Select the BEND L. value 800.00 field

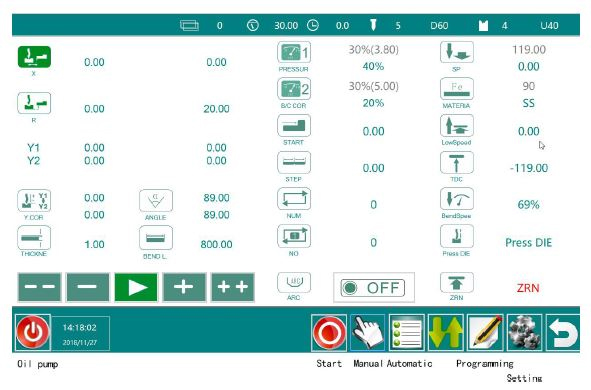[216, 245]
